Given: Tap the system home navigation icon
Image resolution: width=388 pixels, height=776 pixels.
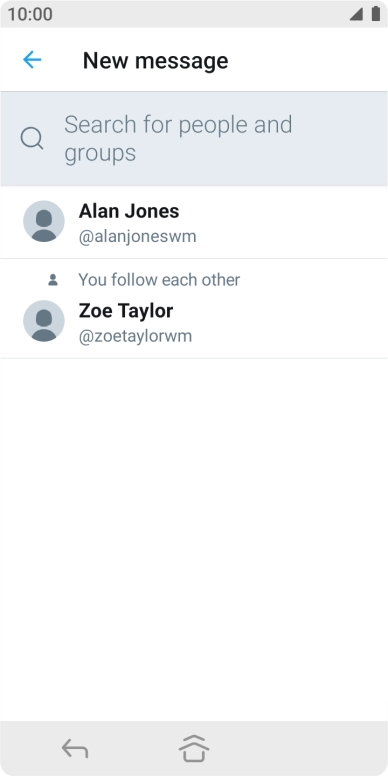Looking at the screenshot, I should (x=194, y=748).
